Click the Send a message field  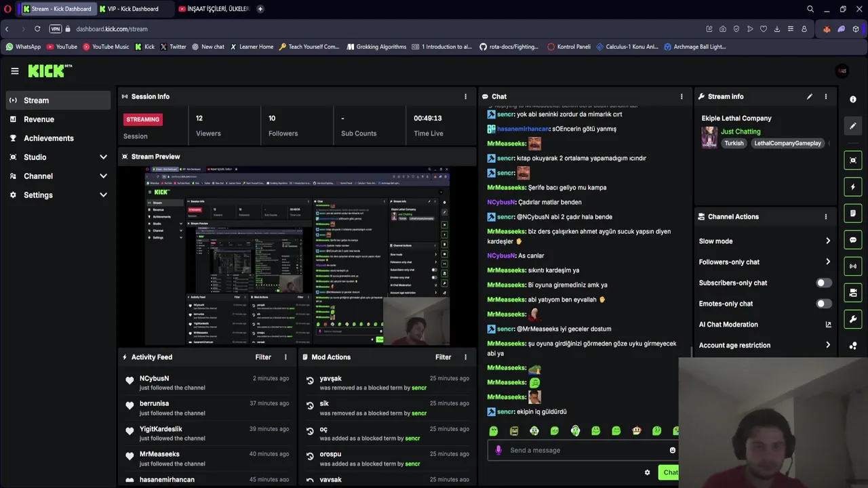pos(585,450)
